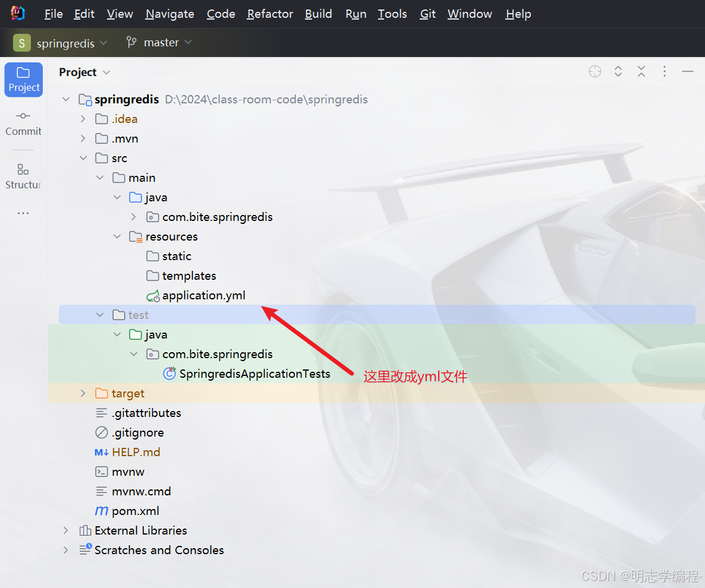The width and height of the screenshot is (705, 588).
Task: Select the application.yml file
Action: [203, 295]
